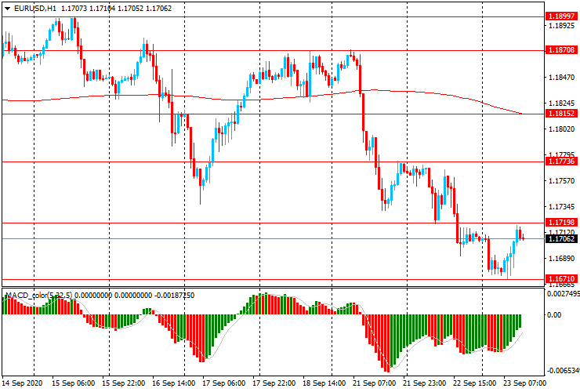Viewport: 580px width, 392px height.
Task: Select the 23 Sep 07:00 time axis label
Action: click(x=525, y=383)
